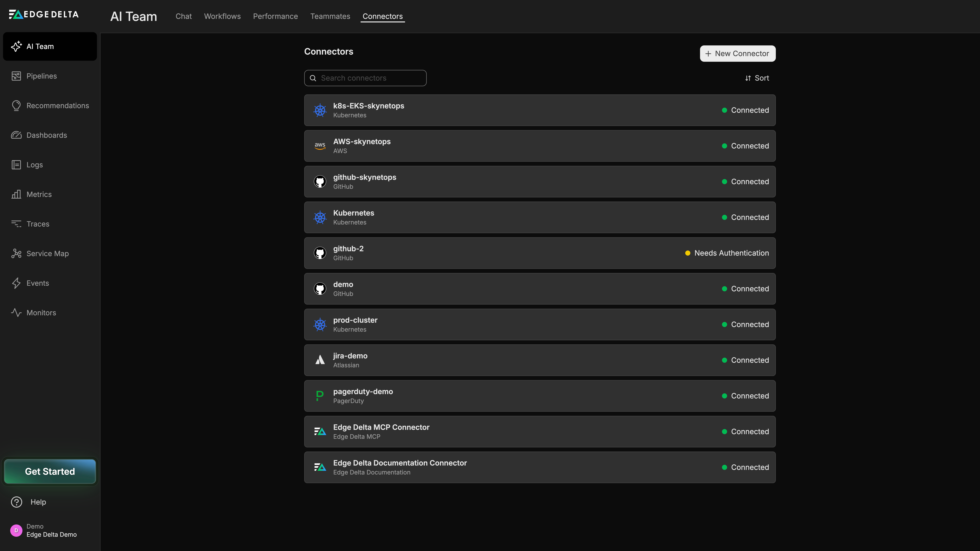Click the PagerDuty icon for pagerduty-demo
Image resolution: width=980 pixels, height=551 pixels.
click(x=320, y=396)
